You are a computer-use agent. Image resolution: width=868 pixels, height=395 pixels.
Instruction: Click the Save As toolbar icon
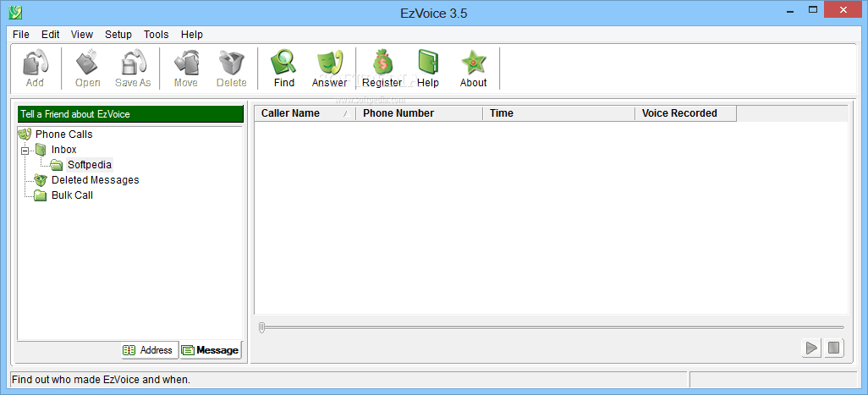(x=133, y=63)
